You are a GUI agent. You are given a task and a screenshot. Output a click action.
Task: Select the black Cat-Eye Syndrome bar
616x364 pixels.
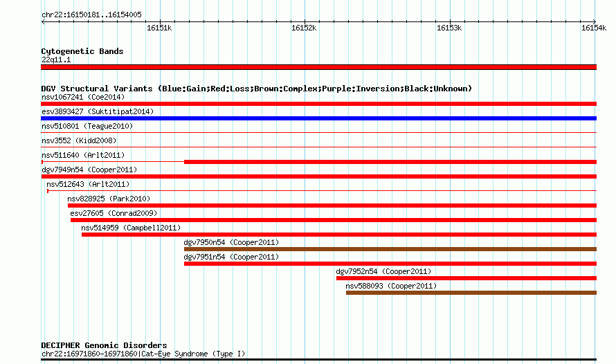pyautogui.click(x=318, y=360)
